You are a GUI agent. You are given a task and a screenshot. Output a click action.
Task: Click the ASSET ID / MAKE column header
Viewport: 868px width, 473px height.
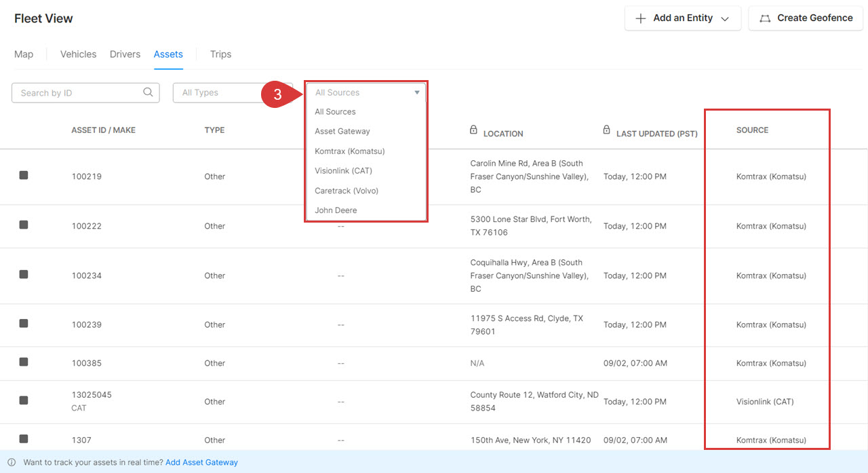[103, 130]
